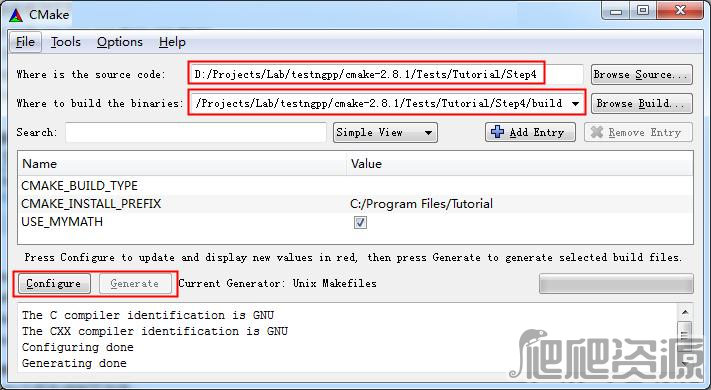The image size is (711, 390).
Task: Expand the build binaries path dropdown
Action: pyautogui.click(x=575, y=103)
